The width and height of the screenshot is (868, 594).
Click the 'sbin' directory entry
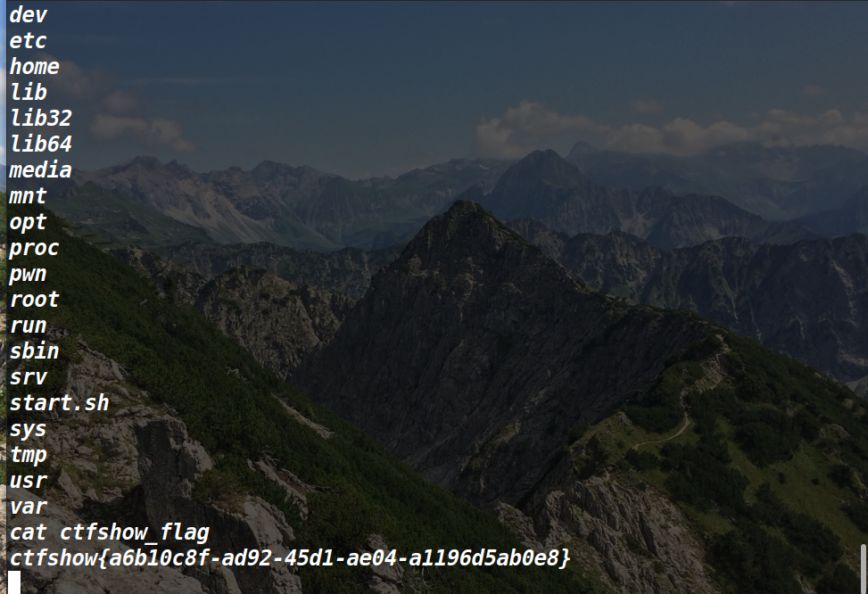tap(34, 351)
